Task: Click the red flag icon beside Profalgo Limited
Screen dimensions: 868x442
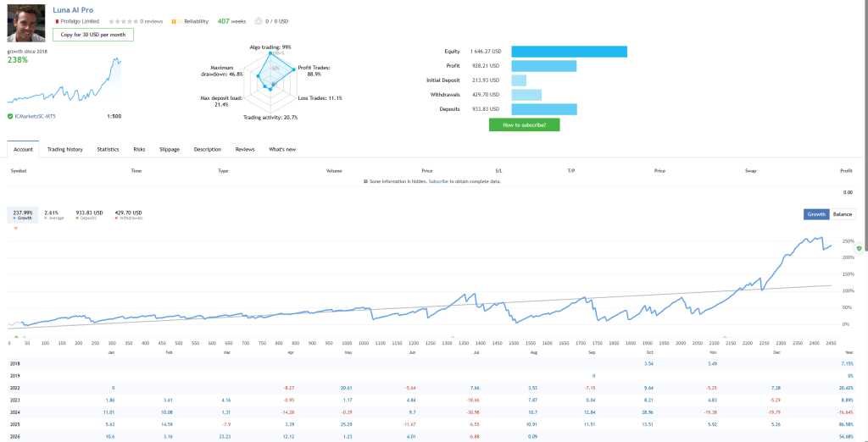Action: click(x=57, y=21)
